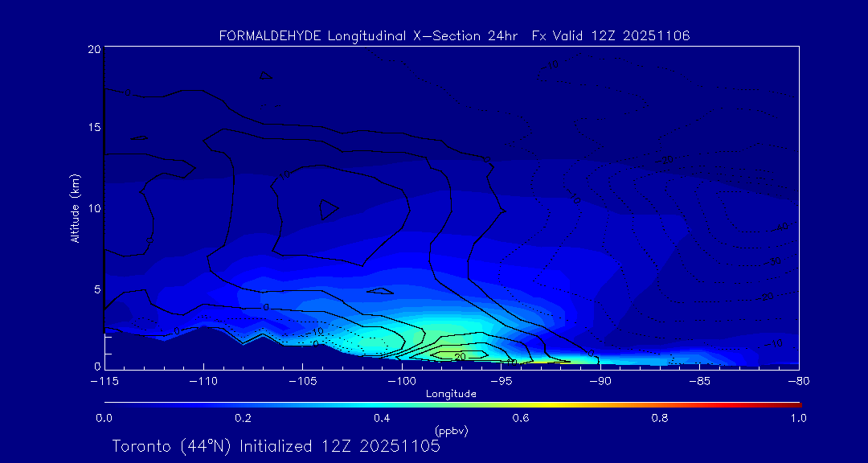Click the 20 contour label near the surface
868x463 pixels.
click(x=460, y=356)
